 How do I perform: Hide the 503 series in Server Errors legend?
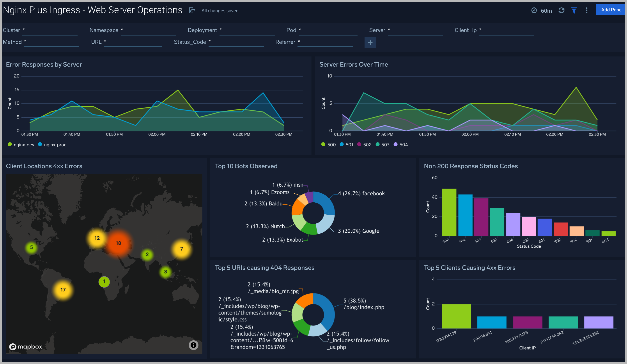(x=383, y=144)
